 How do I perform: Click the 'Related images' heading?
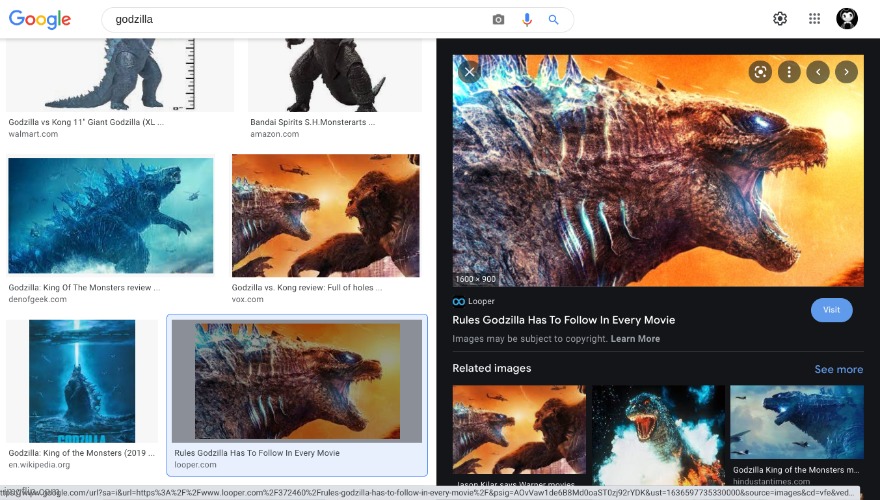coord(492,369)
